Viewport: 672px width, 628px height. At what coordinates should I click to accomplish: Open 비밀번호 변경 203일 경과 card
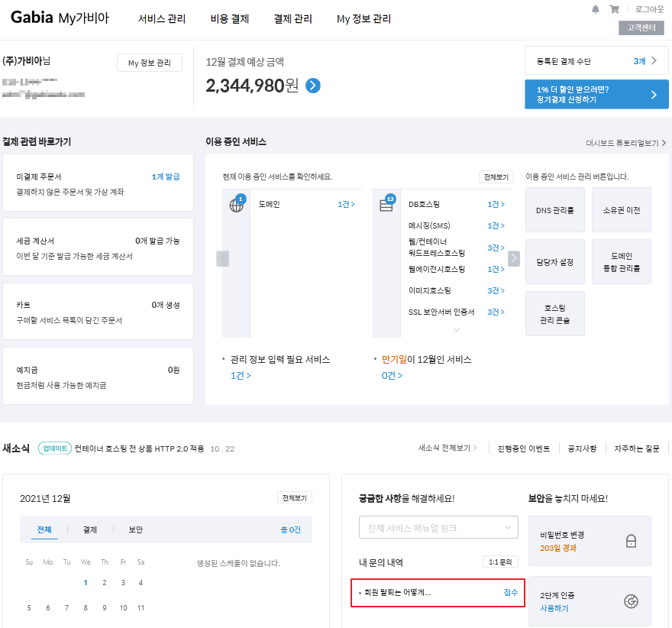coord(590,541)
